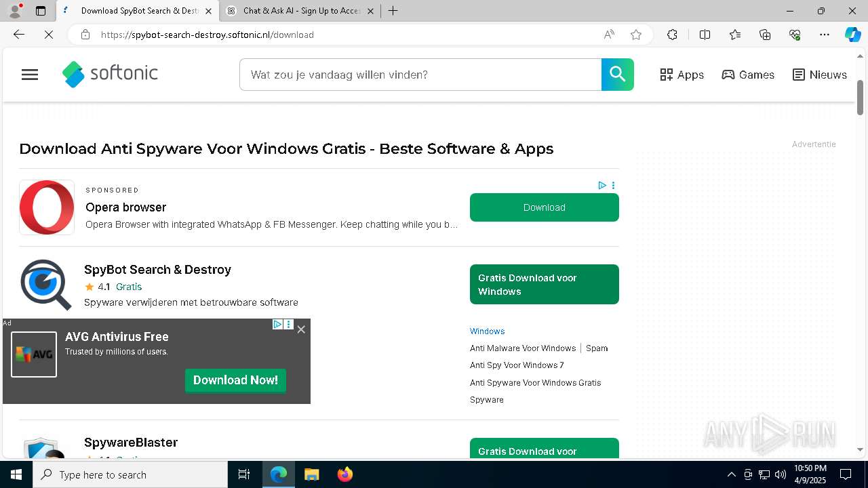
Task: Open Anti Spy Voor Windows 7 link
Action: click(517, 365)
